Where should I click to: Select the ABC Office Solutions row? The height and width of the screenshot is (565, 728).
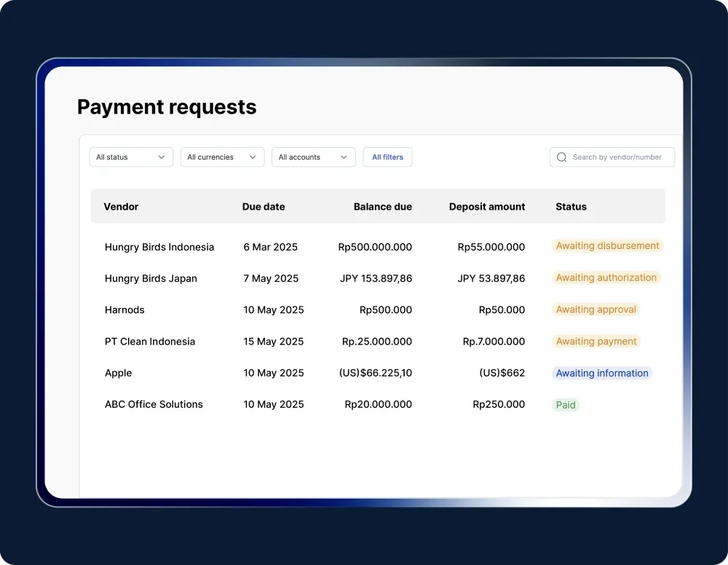[154, 404]
